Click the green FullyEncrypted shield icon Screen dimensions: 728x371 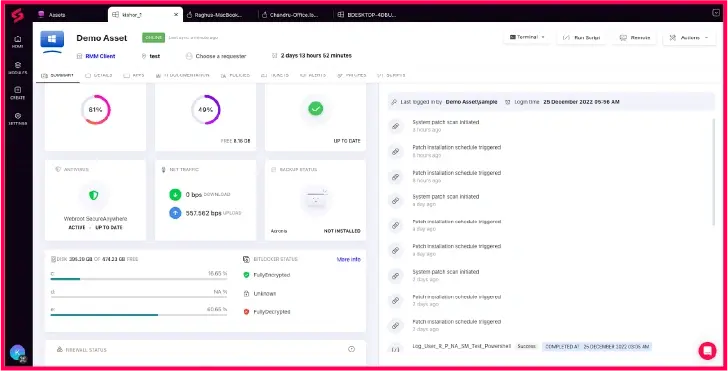point(247,275)
